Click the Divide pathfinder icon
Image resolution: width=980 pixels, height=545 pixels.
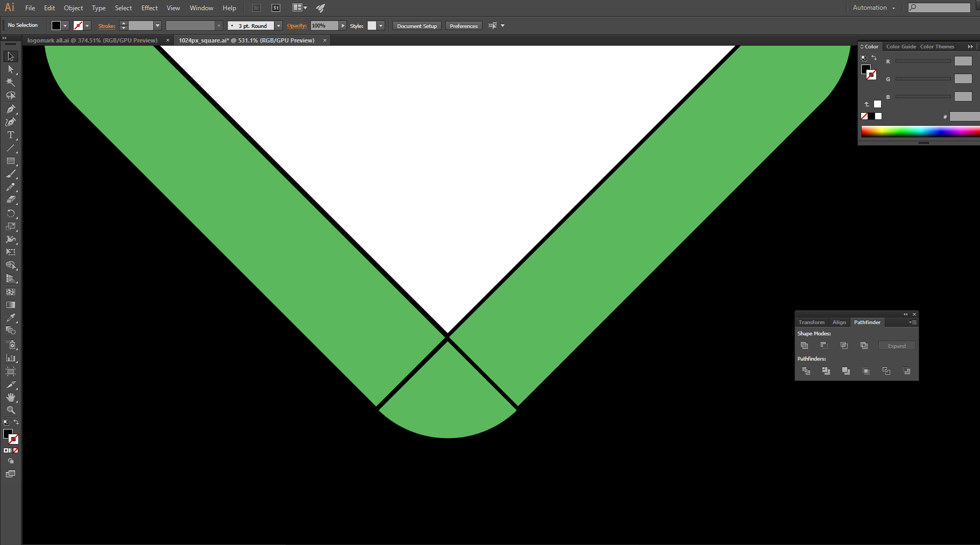tap(806, 371)
